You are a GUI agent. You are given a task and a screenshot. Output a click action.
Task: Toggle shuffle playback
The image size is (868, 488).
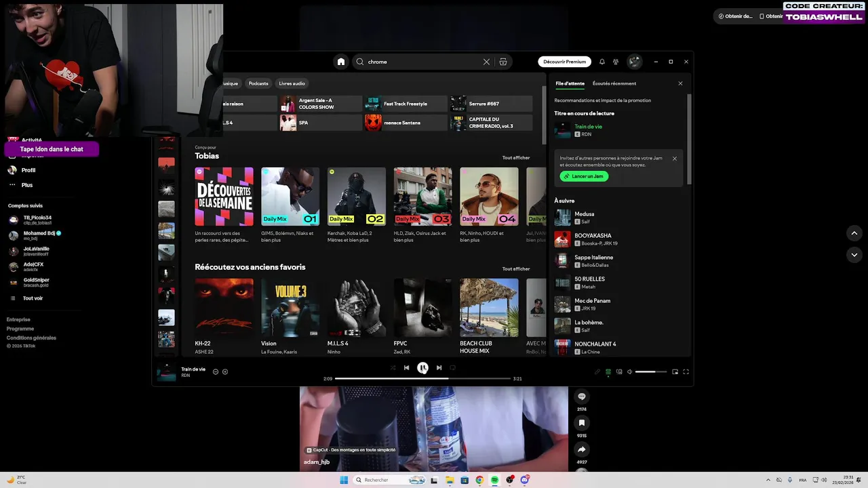pyautogui.click(x=393, y=368)
